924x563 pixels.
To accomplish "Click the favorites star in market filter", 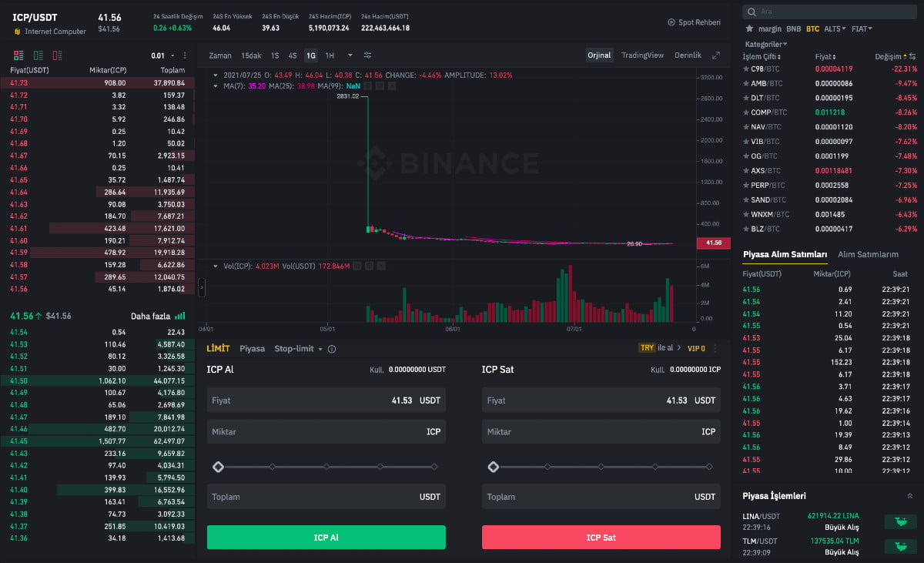I will tap(749, 28).
